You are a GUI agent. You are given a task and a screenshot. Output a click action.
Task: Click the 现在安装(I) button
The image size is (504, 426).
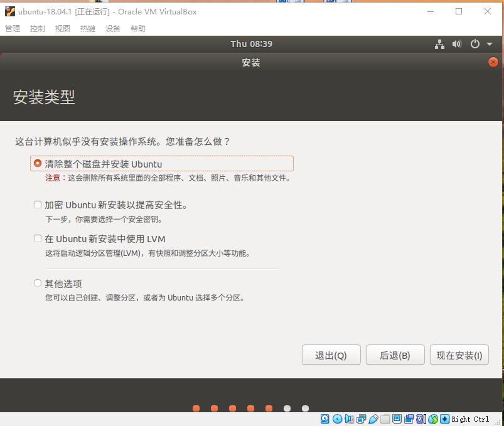coord(459,355)
